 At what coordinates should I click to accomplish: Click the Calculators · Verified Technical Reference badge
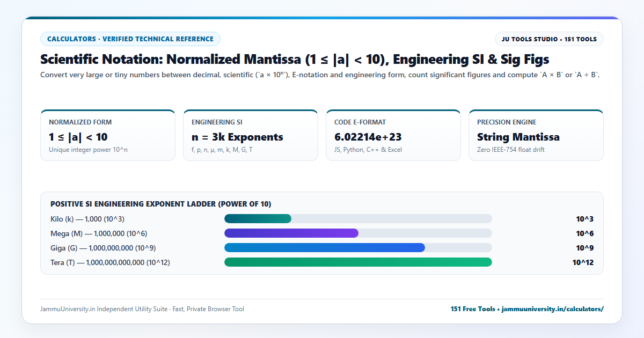pos(130,39)
